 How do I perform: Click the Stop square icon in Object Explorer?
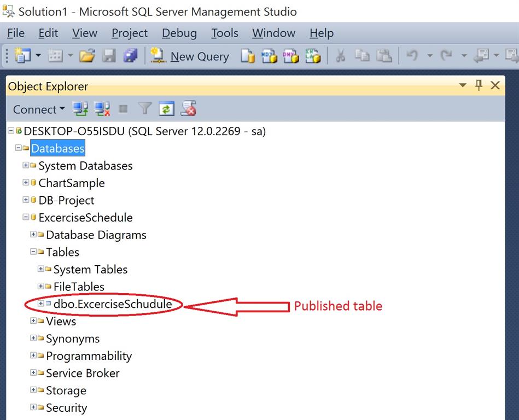coord(123,109)
